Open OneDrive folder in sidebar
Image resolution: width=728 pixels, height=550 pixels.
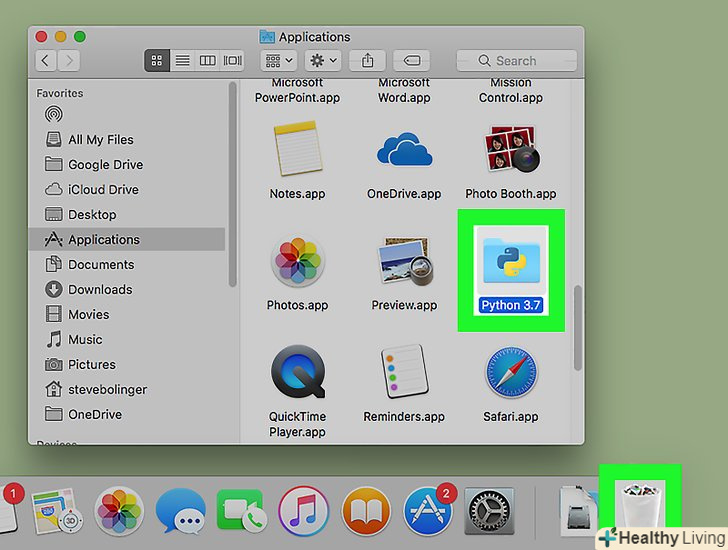pos(127,414)
